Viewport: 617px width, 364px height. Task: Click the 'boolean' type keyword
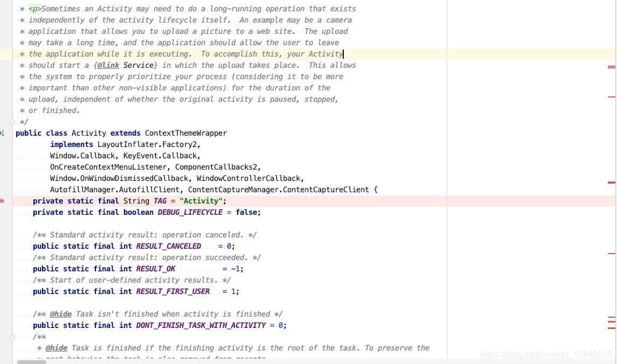coord(138,213)
